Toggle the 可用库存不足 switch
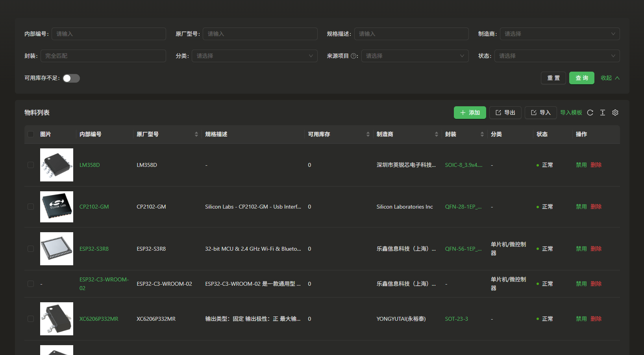644x355 pixels. point(71,78)
